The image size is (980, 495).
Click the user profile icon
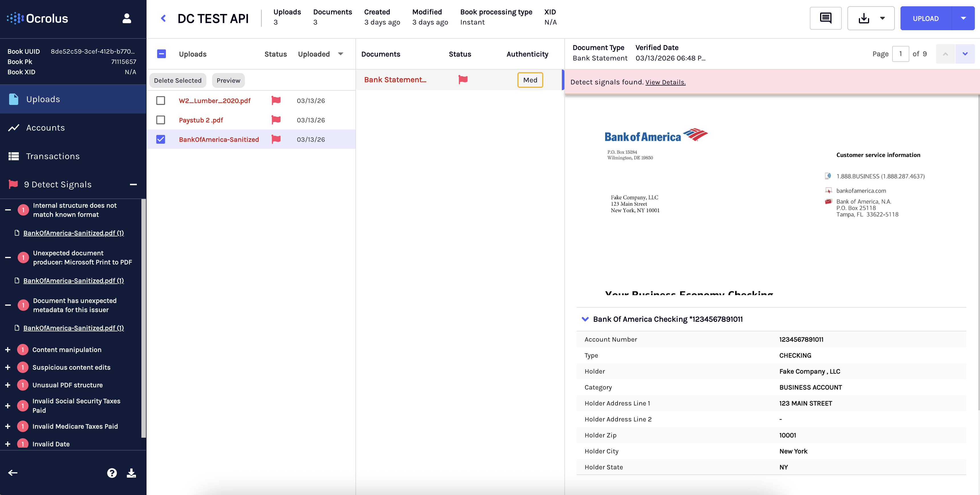tap(127, 18)
